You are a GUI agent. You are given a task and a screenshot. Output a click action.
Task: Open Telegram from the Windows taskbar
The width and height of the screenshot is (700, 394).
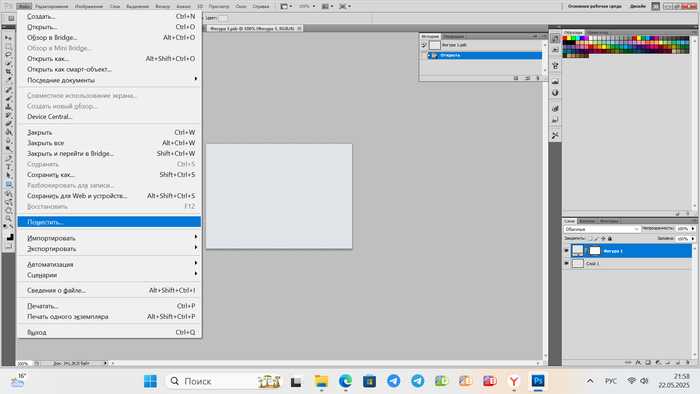tap(393, 381)
